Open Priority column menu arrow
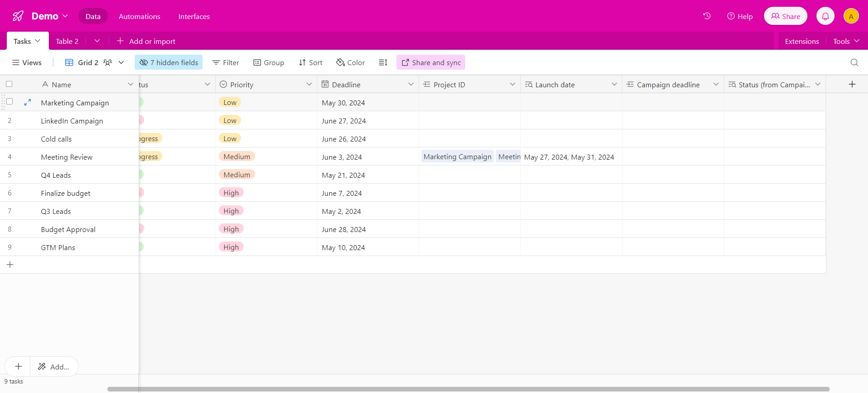The width and height of the screenshot is (868, 393). 309,84
